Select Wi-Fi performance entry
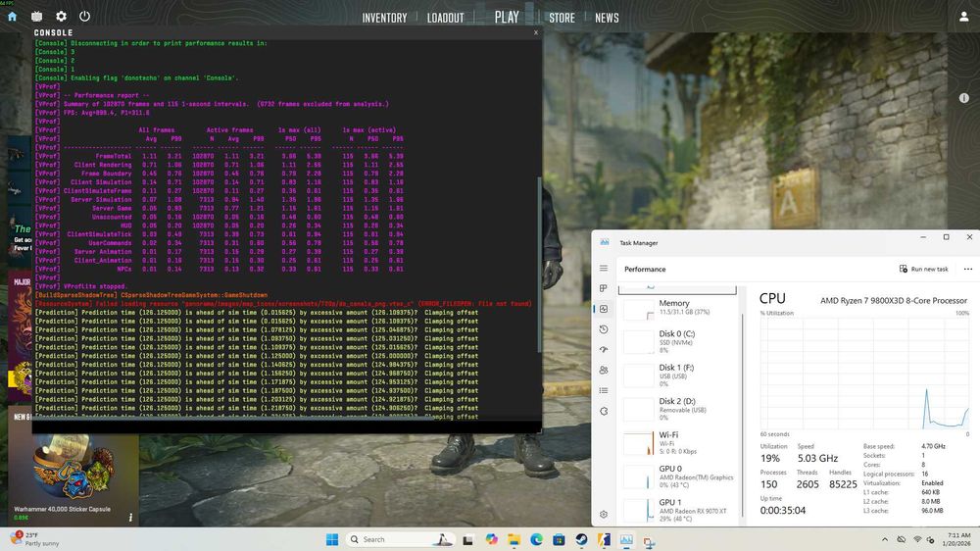The width and height of the screenshot is (980, 551). click(x=679, y=443)
